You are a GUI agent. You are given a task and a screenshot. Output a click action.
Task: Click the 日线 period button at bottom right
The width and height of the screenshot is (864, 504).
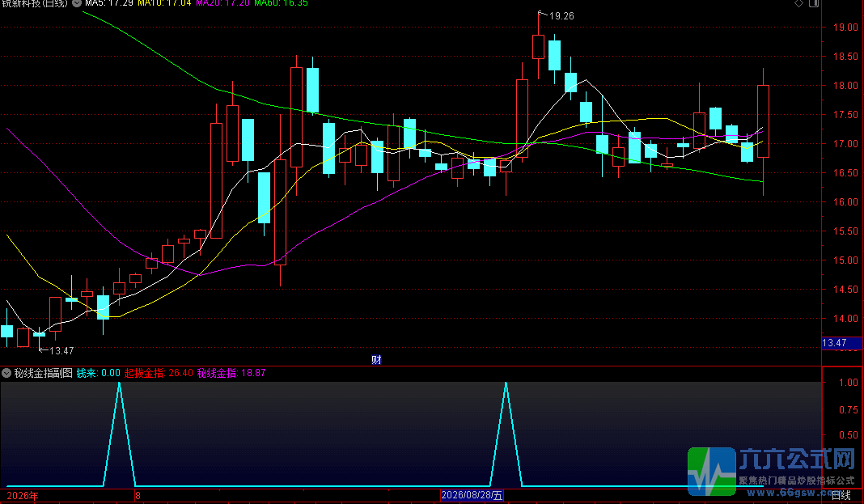841,495
